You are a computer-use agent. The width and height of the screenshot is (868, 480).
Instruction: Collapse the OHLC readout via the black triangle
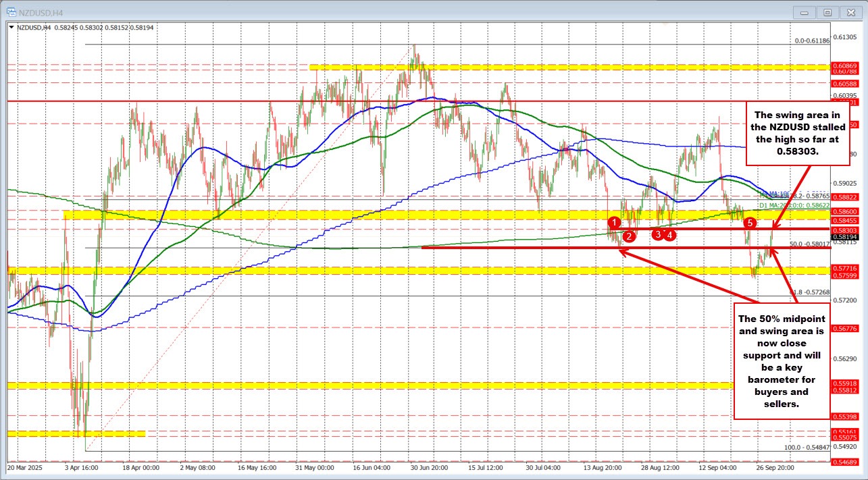click(11, 27)
